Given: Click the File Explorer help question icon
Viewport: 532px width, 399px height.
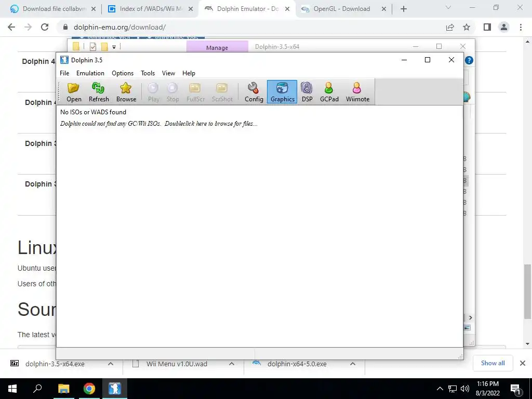Looking at the screenshot, I should coord(469,60).
